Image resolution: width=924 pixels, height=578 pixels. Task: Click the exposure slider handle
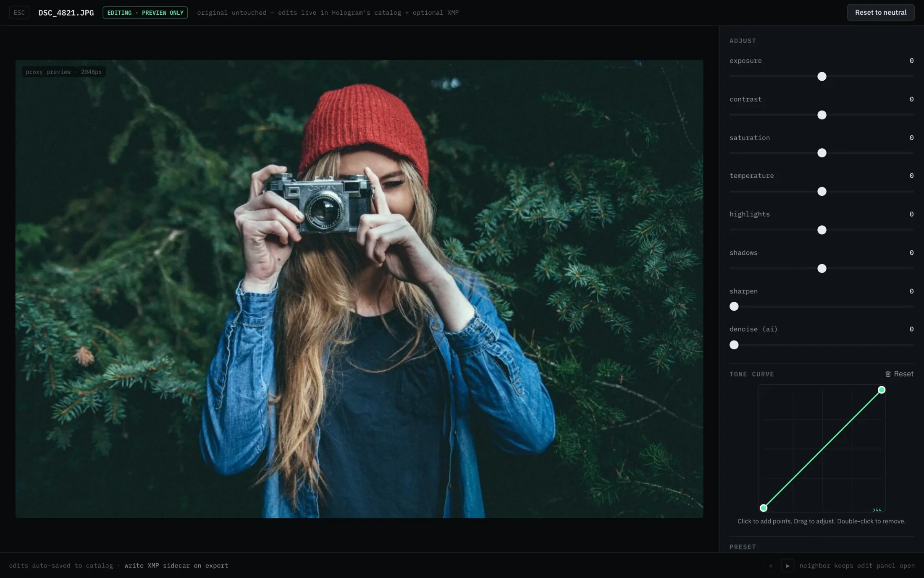(x=822, y=77)
